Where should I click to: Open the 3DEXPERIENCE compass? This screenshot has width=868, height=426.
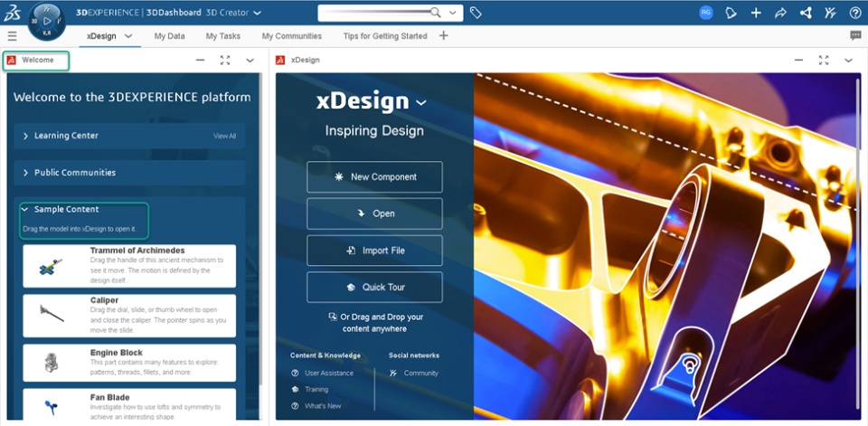(46, 22)
